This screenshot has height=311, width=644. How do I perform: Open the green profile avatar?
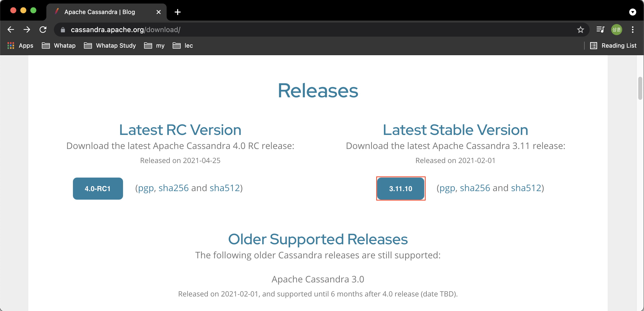pyautogui.click(x=616, y=30)
